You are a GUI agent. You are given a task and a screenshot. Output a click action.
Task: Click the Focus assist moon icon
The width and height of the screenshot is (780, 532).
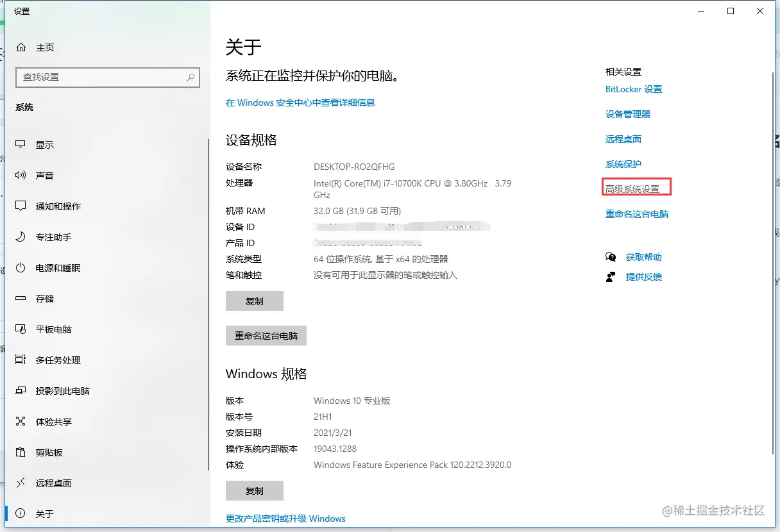[21, 237]
